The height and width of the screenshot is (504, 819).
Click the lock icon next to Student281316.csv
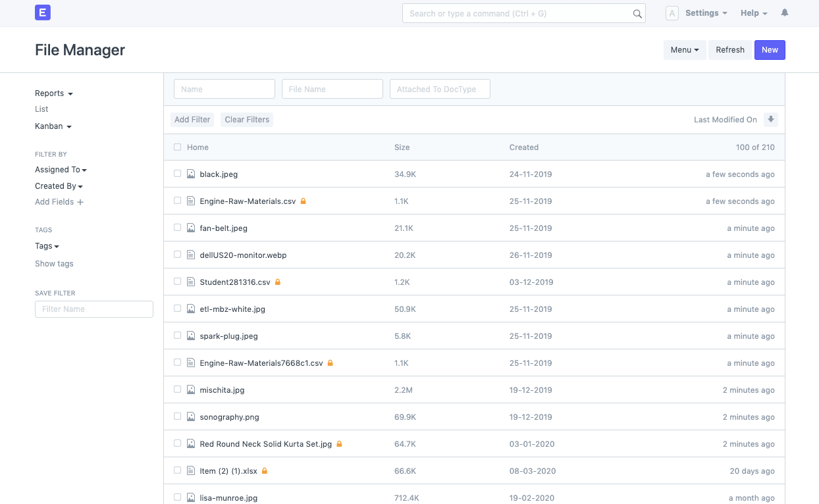(278, 282)
